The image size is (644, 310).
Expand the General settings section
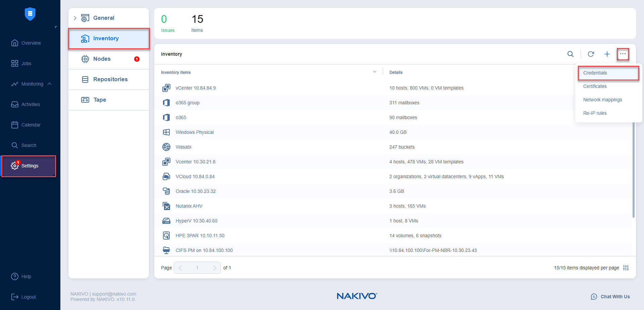75,18
